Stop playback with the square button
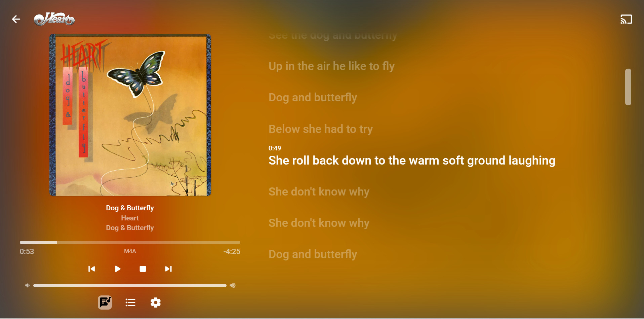The image size is (644, 319). coord(143,269)
